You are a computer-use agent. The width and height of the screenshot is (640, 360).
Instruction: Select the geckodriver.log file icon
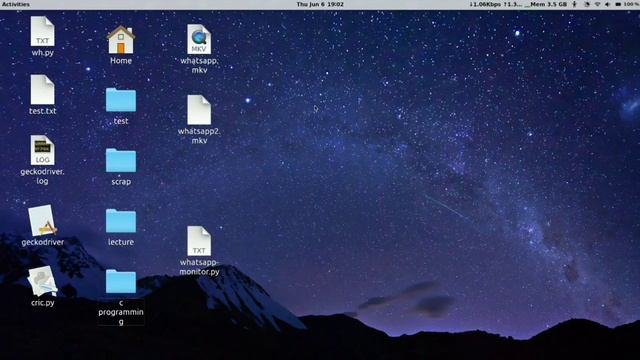(x=42, y=150)
